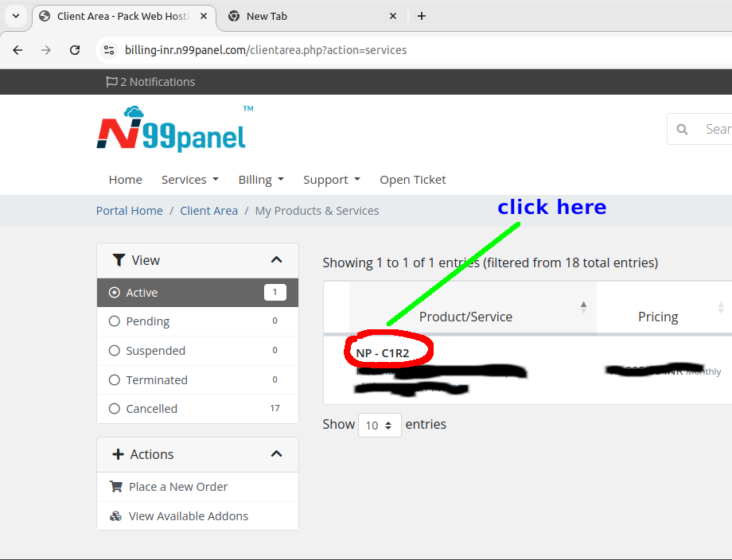
Task: Switch to the New Tab browser tab
Action: pos(310,16)
